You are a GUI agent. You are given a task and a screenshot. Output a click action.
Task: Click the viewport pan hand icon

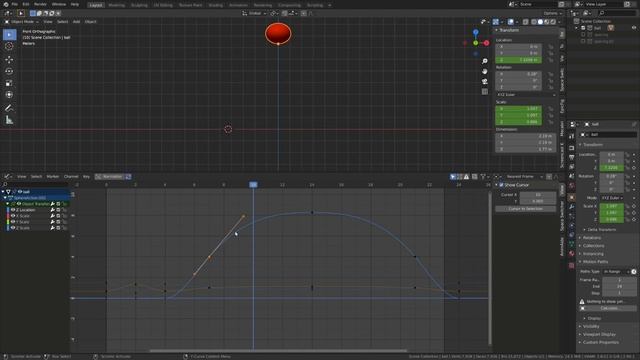(484, 71)
